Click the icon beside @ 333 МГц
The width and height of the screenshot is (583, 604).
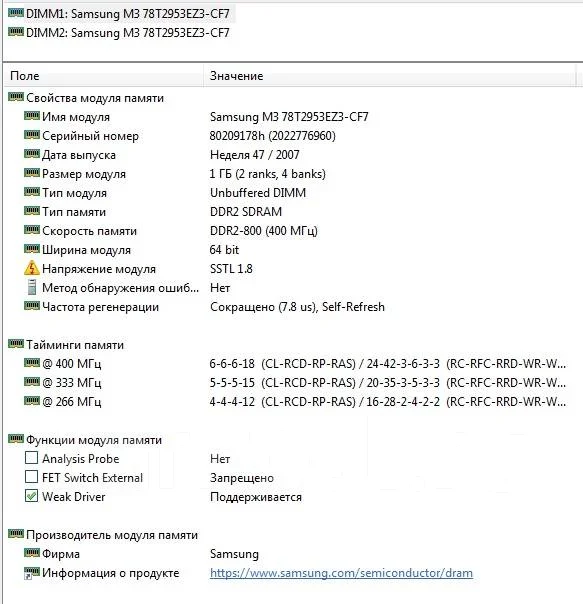[32, 381]
